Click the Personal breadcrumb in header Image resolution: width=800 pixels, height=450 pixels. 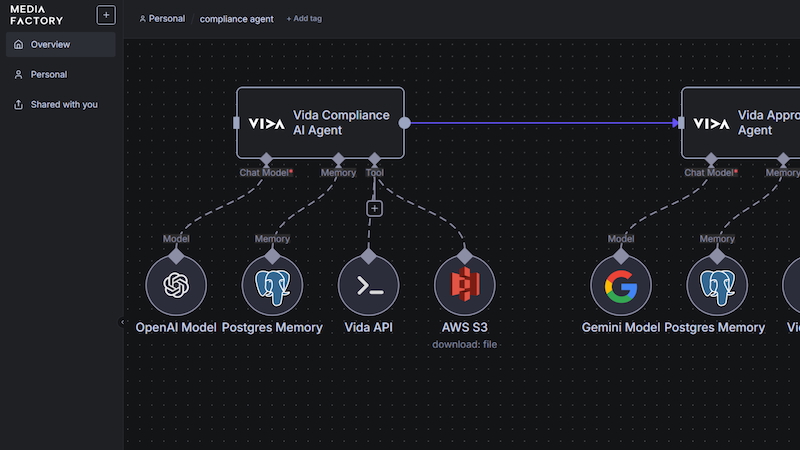click(x=162, y=19)
